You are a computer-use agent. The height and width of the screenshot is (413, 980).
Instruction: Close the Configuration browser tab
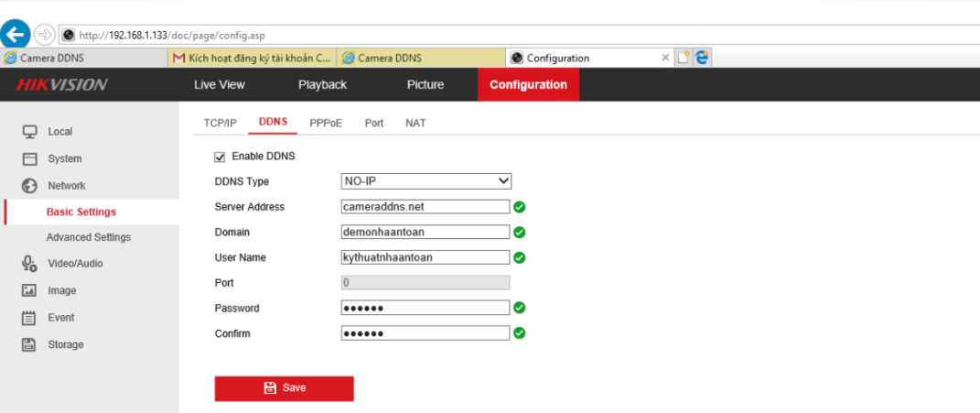pyautogui.click(x=665, y=58)
